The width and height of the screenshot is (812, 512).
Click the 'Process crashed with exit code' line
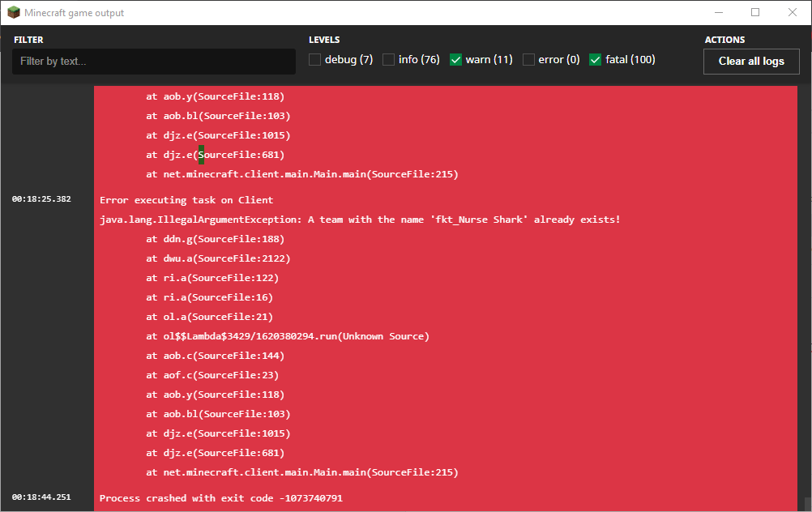221,498
